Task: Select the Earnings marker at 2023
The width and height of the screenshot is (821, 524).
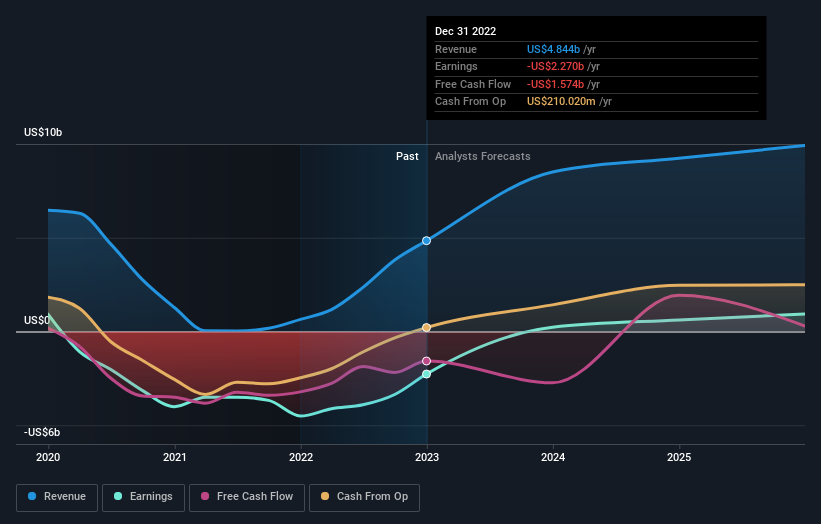Action: [427, 374]
